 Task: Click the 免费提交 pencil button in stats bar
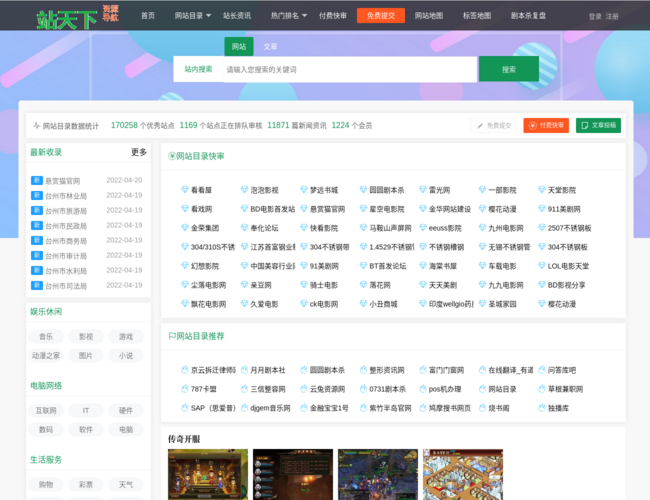point(494,126)
